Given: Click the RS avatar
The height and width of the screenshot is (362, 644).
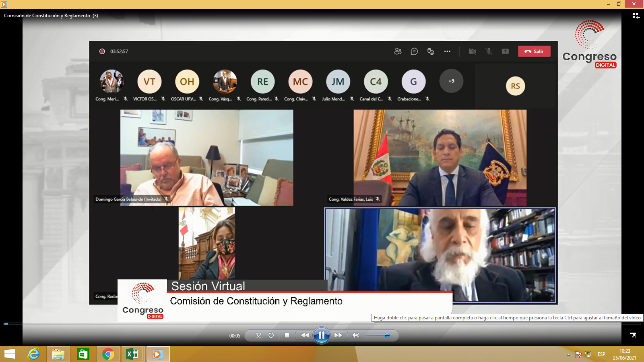Looking at the screenshot, I should pyautogui.click(x=516, y=86).
